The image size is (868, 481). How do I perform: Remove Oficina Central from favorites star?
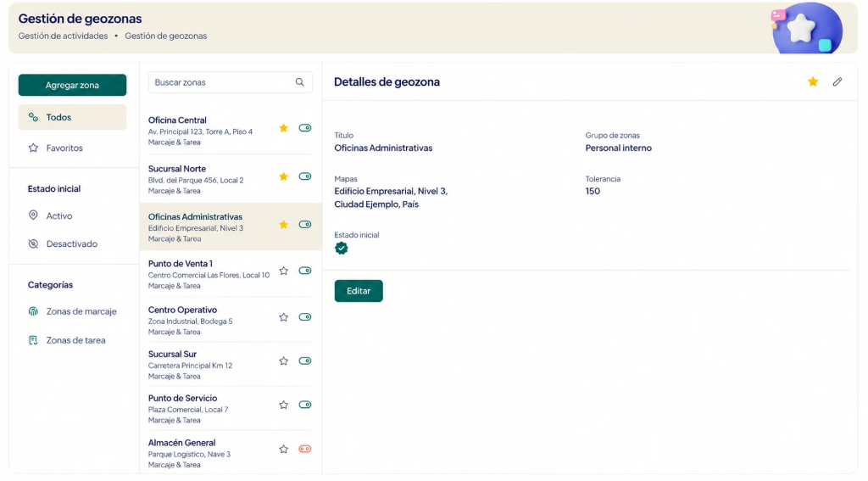283,128
